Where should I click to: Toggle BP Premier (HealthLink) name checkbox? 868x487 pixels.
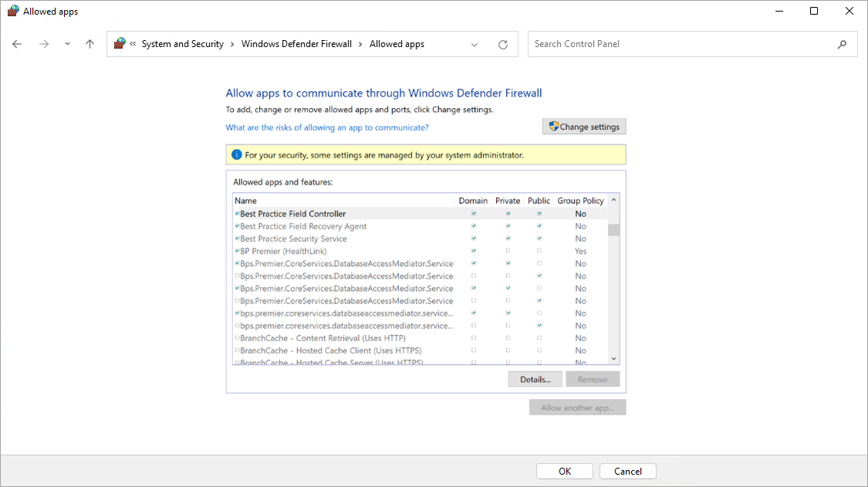pyautogui.click(x=238, y=251)
